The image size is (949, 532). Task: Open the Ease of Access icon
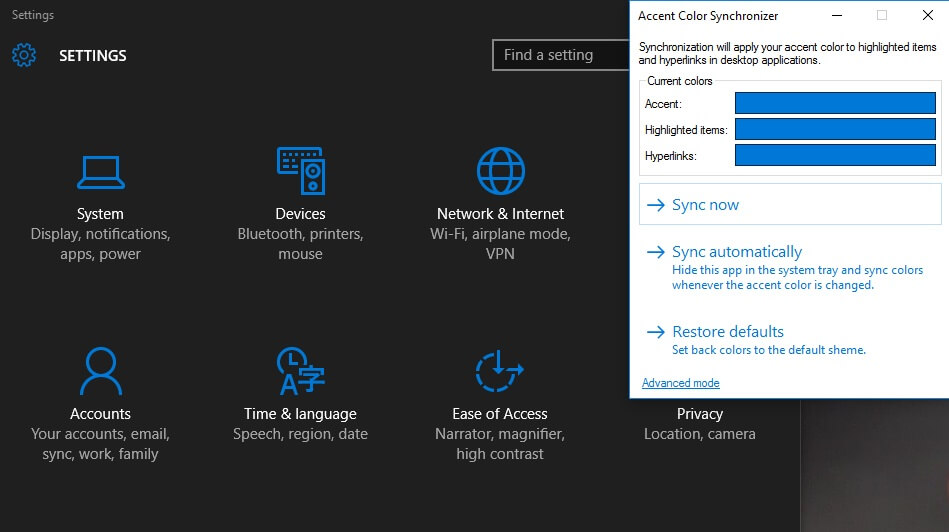point(499,370)
